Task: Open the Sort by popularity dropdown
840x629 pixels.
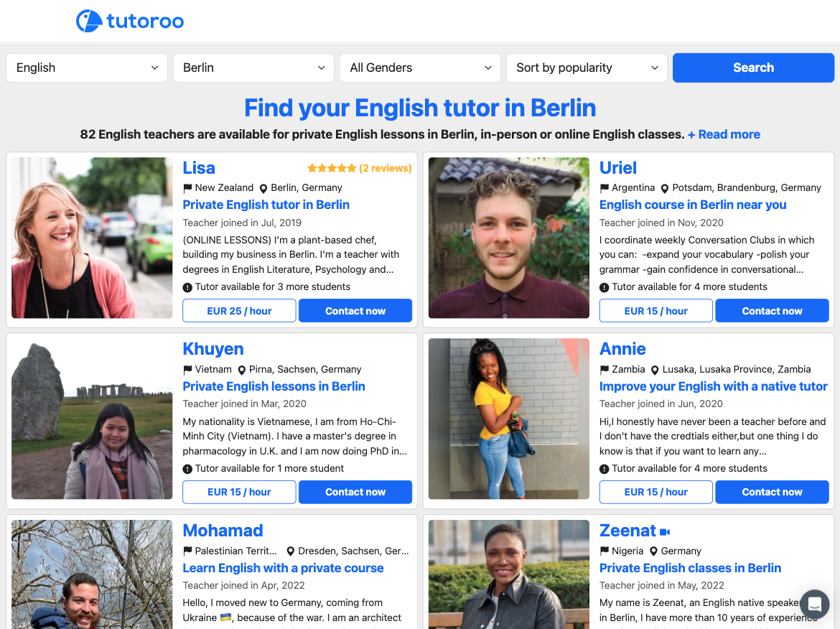Action: tap(587, 67)
